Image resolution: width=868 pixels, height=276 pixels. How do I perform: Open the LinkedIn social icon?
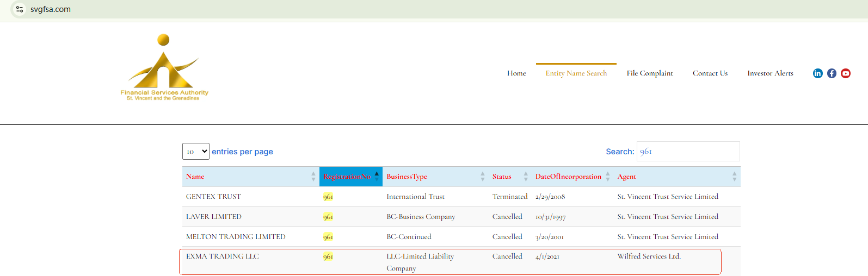pos(817,73)
